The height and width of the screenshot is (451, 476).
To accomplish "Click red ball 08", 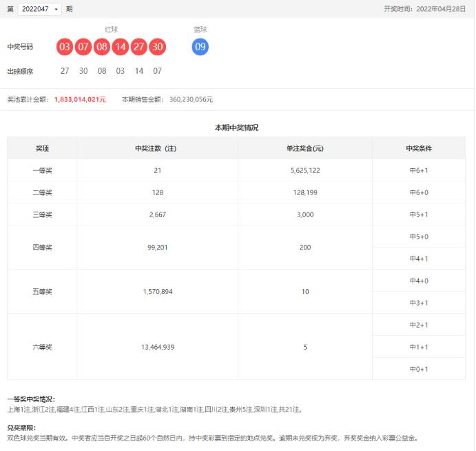I will (x=102, y=47).
